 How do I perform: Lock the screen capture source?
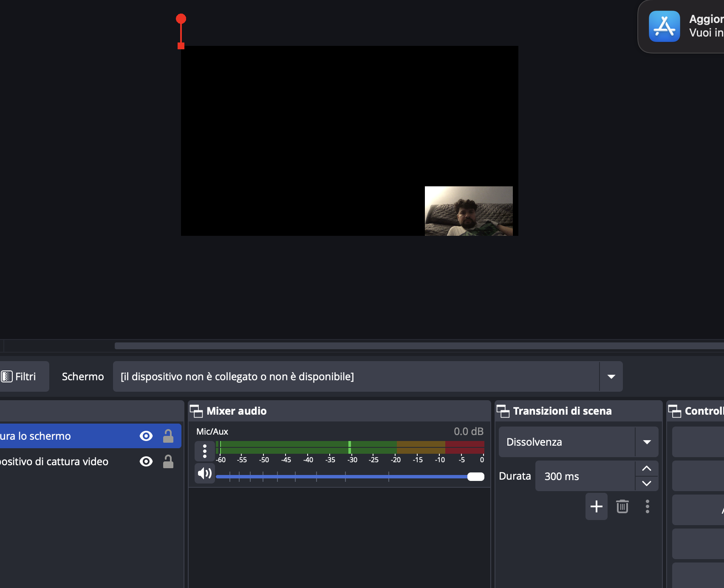[x=168, y=436]
